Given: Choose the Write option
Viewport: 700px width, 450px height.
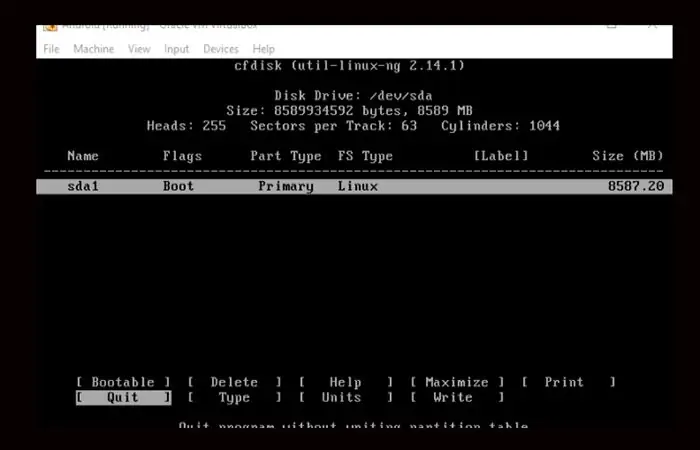Looking at the screenshot, I should (x=457, y=397).
